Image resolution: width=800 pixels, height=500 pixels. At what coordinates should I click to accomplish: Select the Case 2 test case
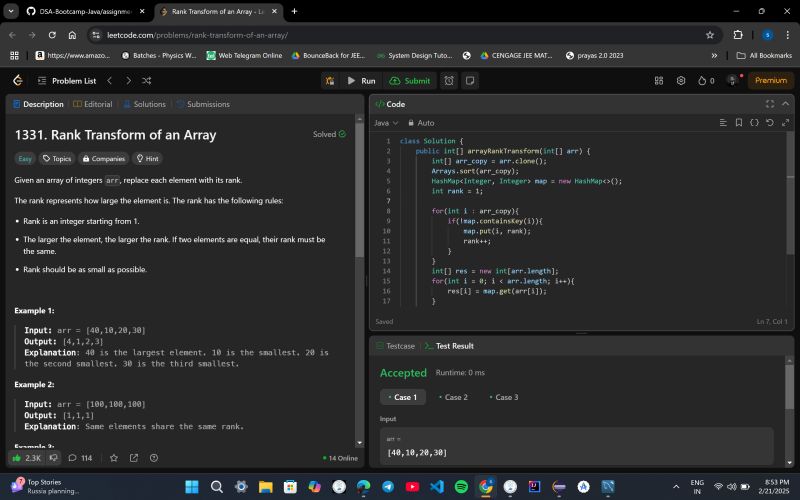coord(452,397)
